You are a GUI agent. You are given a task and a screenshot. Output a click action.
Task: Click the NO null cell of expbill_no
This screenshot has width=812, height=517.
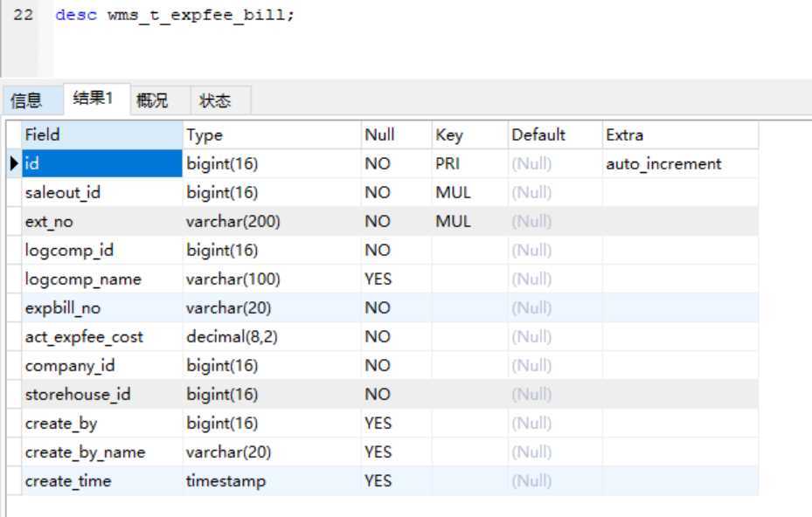point(397,308)
